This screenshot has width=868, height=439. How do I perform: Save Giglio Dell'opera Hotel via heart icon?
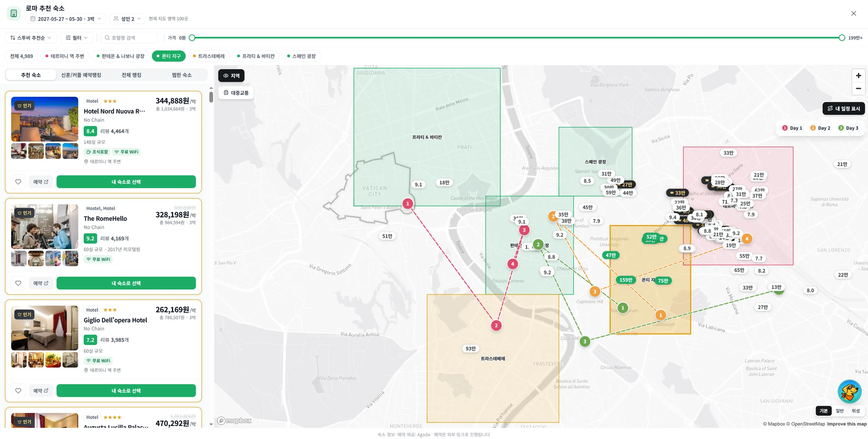18,390
